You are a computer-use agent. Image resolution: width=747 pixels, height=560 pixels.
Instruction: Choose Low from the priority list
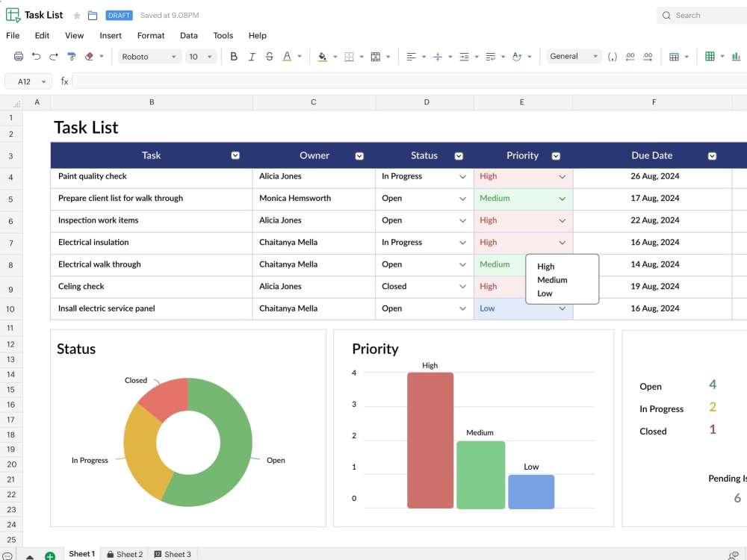545,293
